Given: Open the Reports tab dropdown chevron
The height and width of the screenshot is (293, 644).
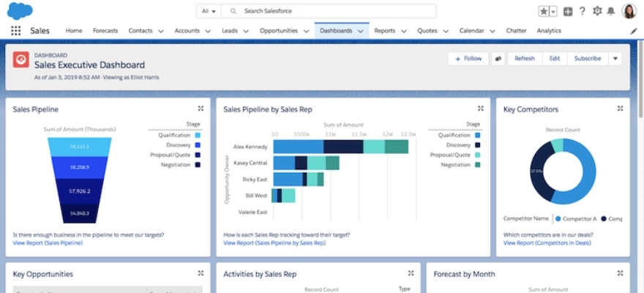Looking at the screenshot, I should coord(403,31).
